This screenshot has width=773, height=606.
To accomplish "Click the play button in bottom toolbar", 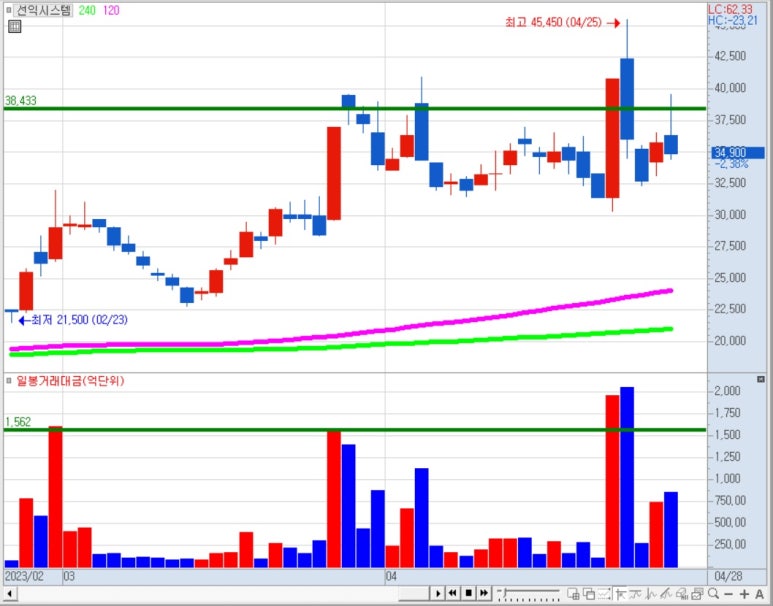I will click(x=438, y=593).
